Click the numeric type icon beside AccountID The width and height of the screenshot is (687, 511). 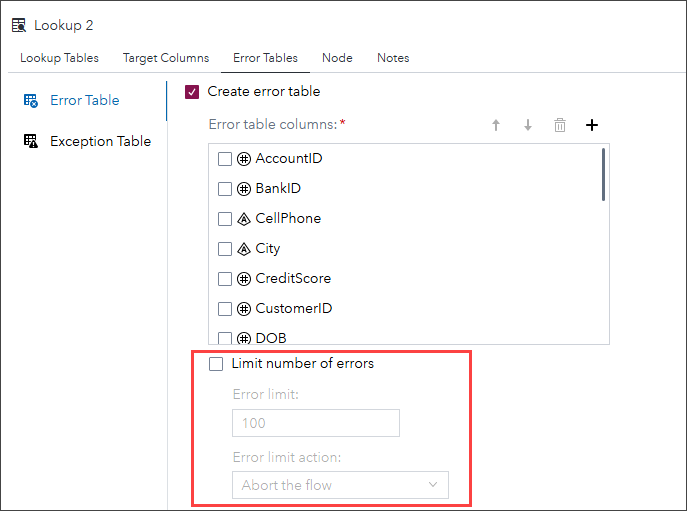(243, 158)
